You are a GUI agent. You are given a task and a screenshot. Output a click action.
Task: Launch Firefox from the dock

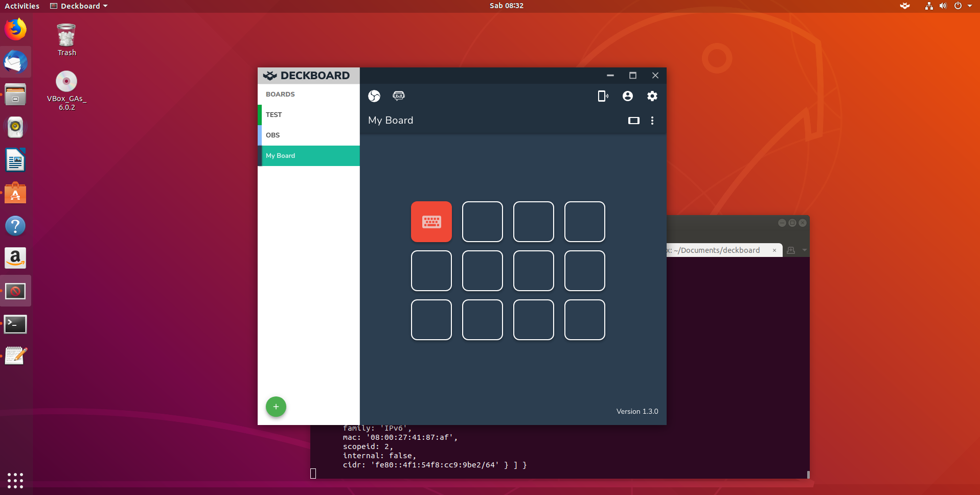tap(16, 29)
